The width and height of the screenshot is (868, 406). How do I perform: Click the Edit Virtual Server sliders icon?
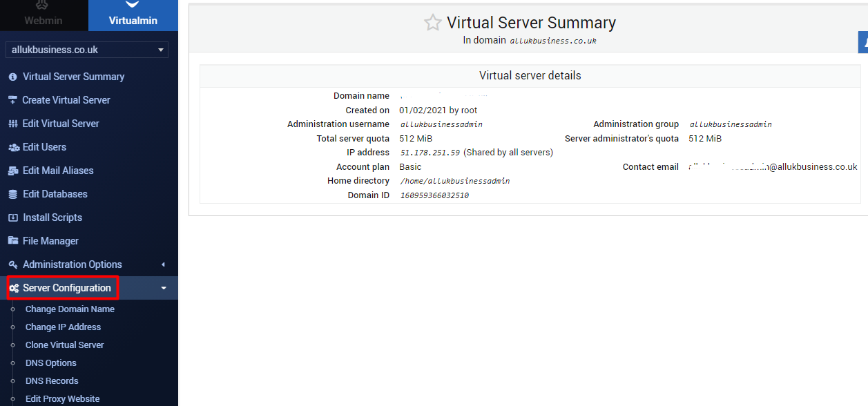point(12,124)
